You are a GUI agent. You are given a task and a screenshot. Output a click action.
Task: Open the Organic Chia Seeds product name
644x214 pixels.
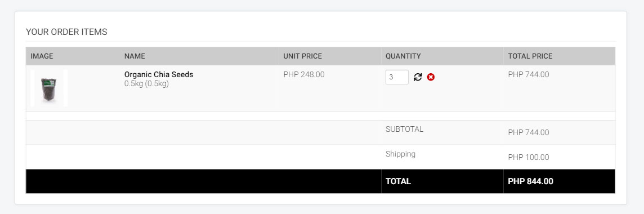(159, 75)
